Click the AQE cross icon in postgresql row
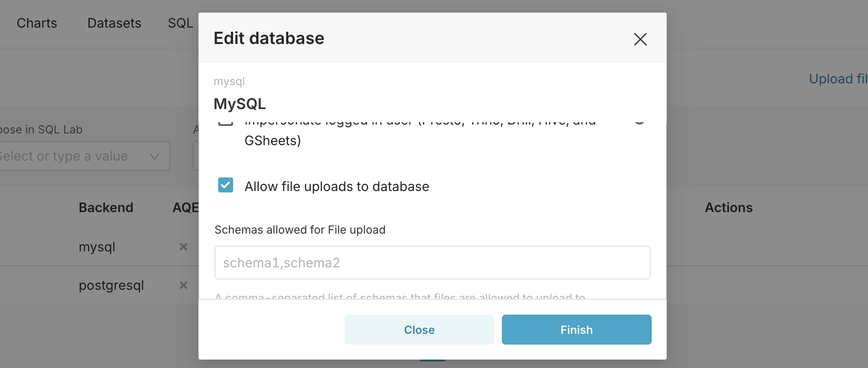Viewport: 868px width, 368px height. point(184,285)
